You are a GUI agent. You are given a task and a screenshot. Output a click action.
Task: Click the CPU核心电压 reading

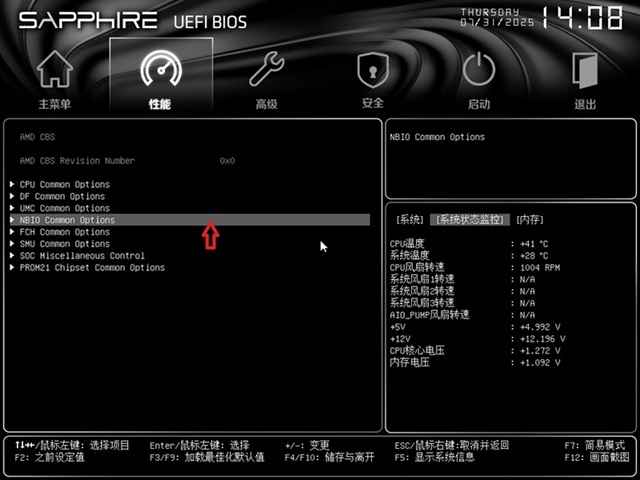[x=540, y=351]
